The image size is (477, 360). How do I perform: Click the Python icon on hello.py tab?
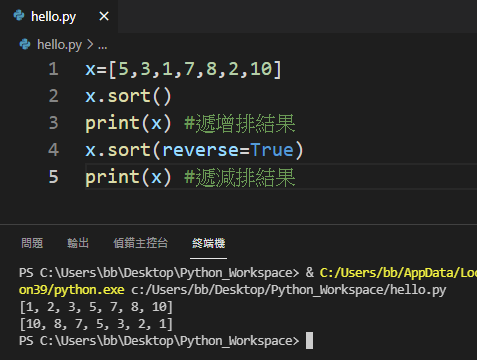[19, 15]
